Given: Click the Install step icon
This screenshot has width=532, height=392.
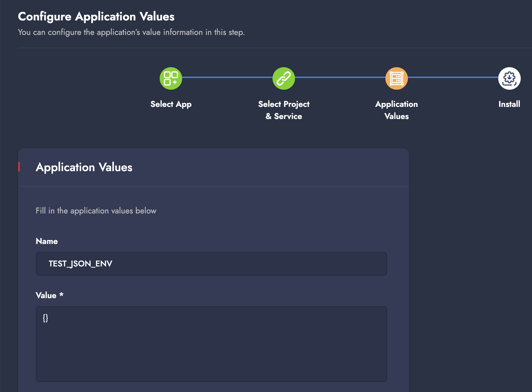Looking at the screenshot, I should point(509,78).
